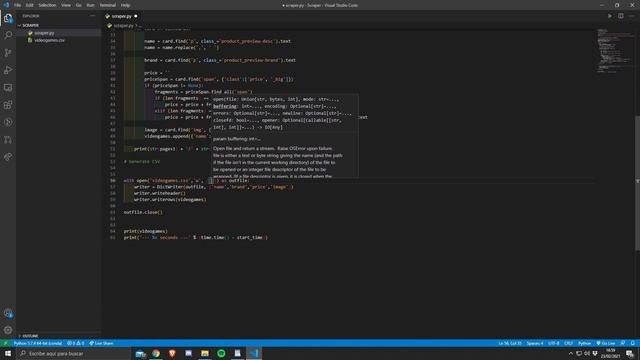Change file encoding via UTF-8
Image resolution: width=640 pixels, height=360 pixels.
pyautogui.click(x=554, y=343)
